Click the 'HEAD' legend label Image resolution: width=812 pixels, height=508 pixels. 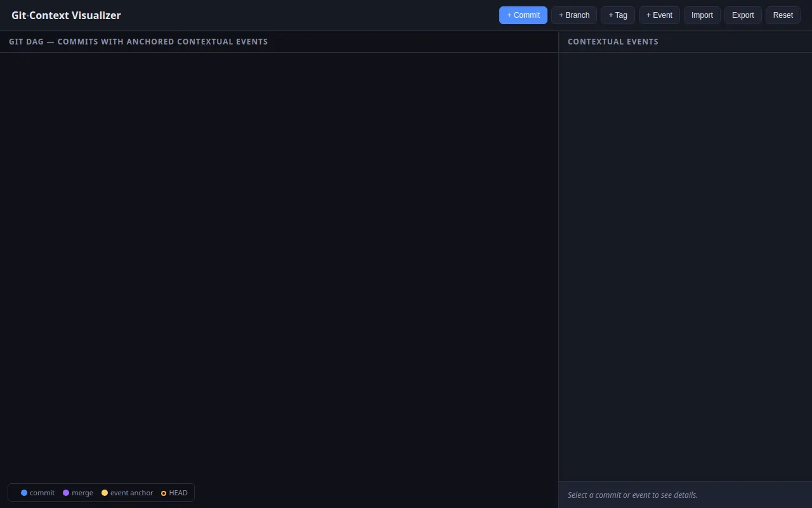[178, 493]
